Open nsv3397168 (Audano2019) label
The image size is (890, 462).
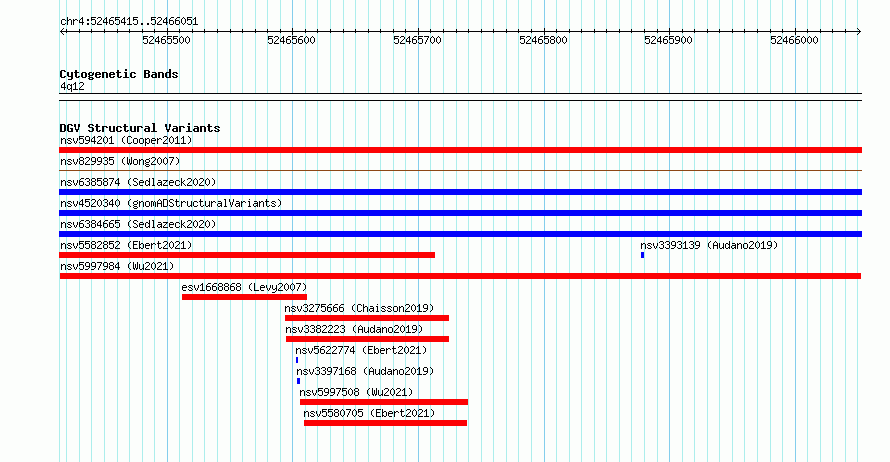point(365,371)
